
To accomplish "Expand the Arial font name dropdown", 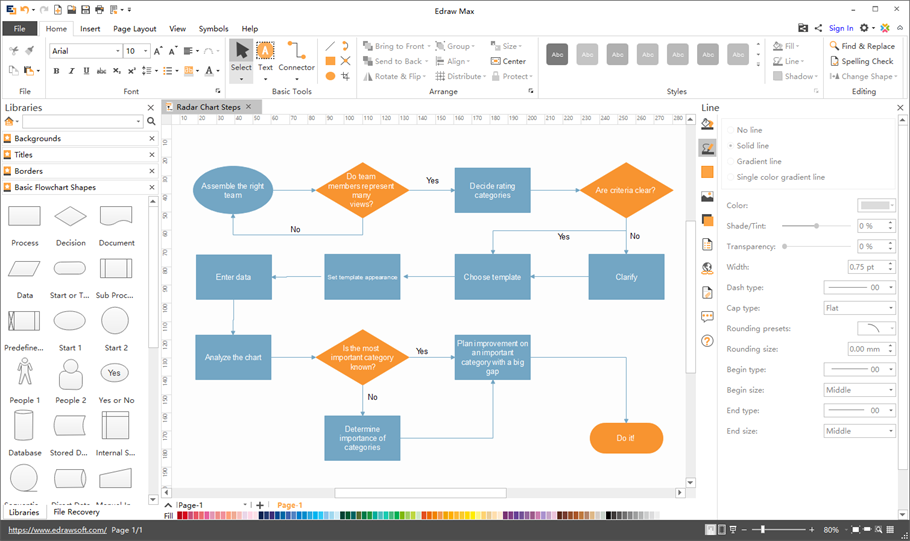I will coord(117,51).
